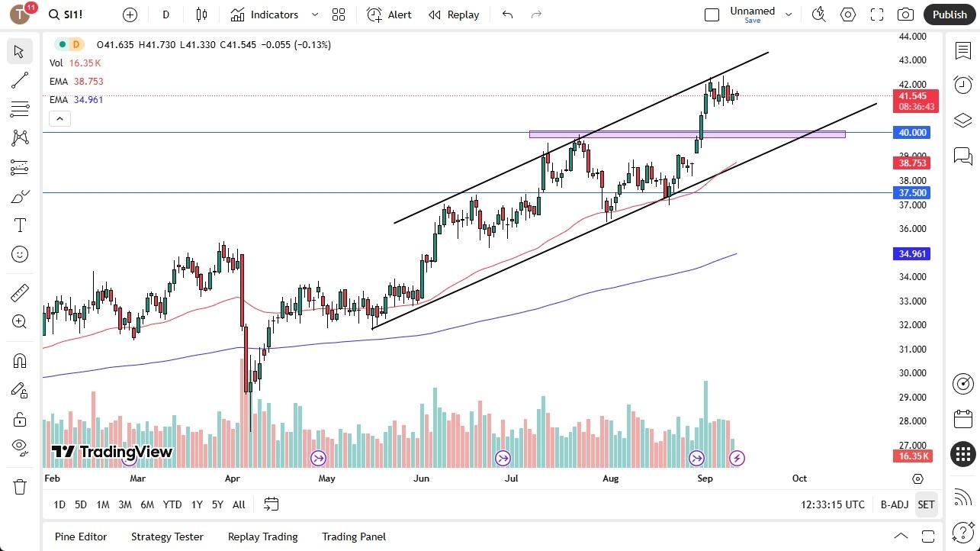The image size is (980, 551).
Task: Toggle the lock all drawings icon
Action: [20, 419]
